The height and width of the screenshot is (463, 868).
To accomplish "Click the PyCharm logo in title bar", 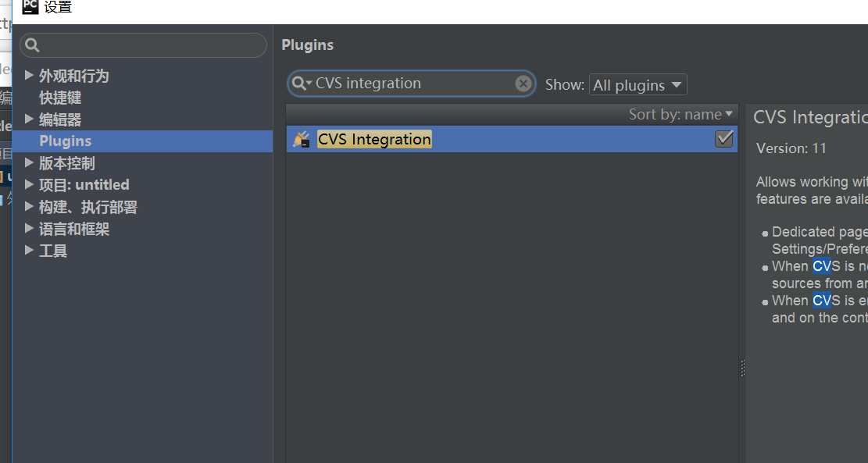I will [x=30, y=7].
